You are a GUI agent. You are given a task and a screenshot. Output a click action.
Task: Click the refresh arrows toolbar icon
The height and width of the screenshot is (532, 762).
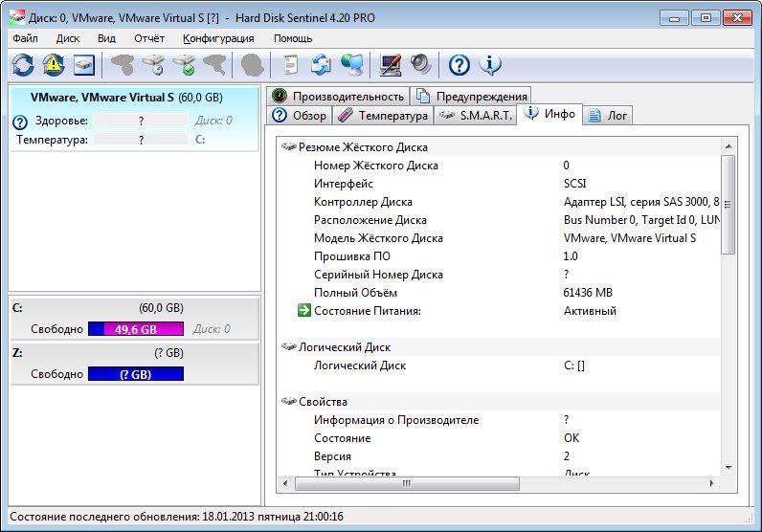pyautogui.click(x=23, y=65)
